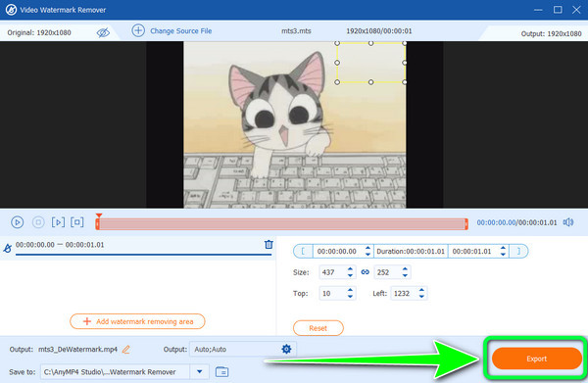Viewport: 588px width, 383px height.
Task: Minimize the Video Watermark Remover window
Action: click(538, 10)
